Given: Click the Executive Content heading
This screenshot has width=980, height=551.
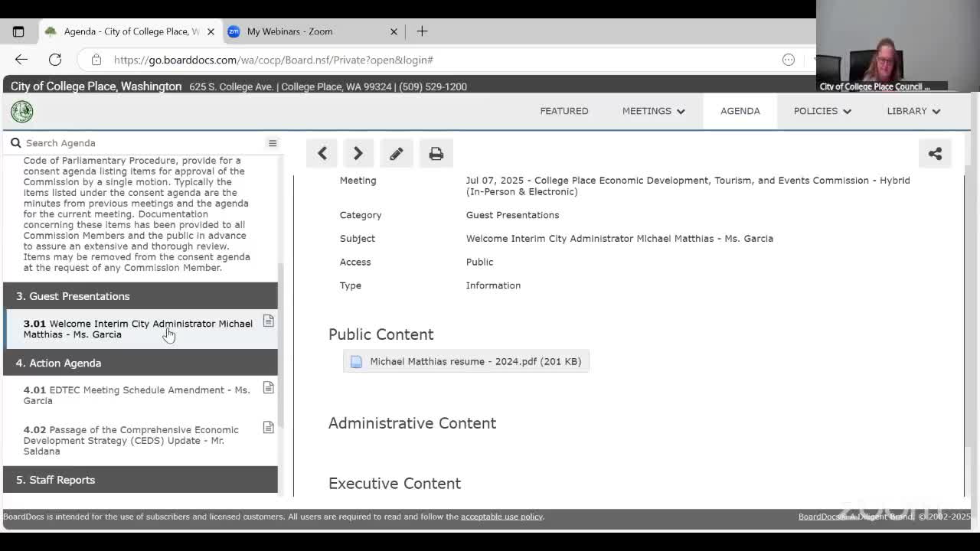Looking at the screenshot, I should [394, 484].
